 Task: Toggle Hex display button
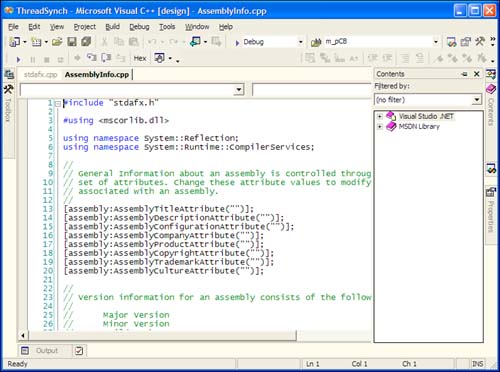(x=140, y=58)
